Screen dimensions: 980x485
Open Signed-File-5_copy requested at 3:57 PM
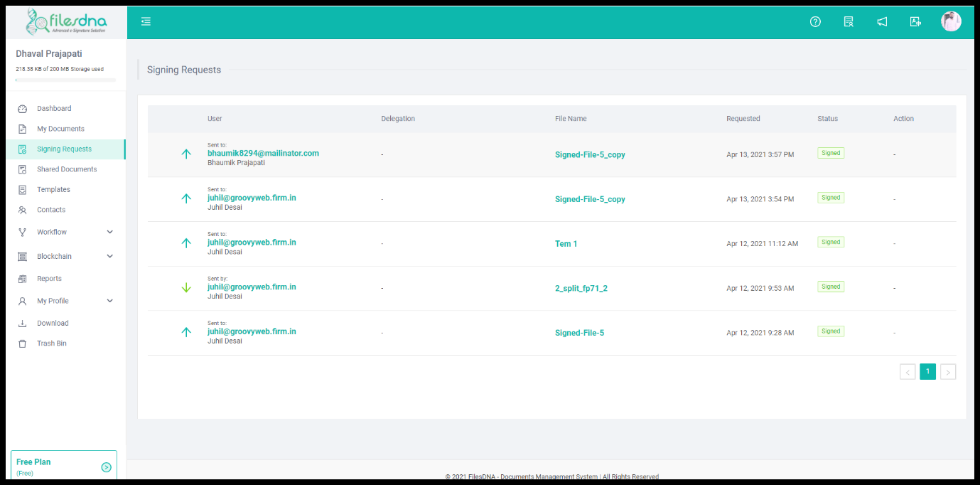pos(590,154)
